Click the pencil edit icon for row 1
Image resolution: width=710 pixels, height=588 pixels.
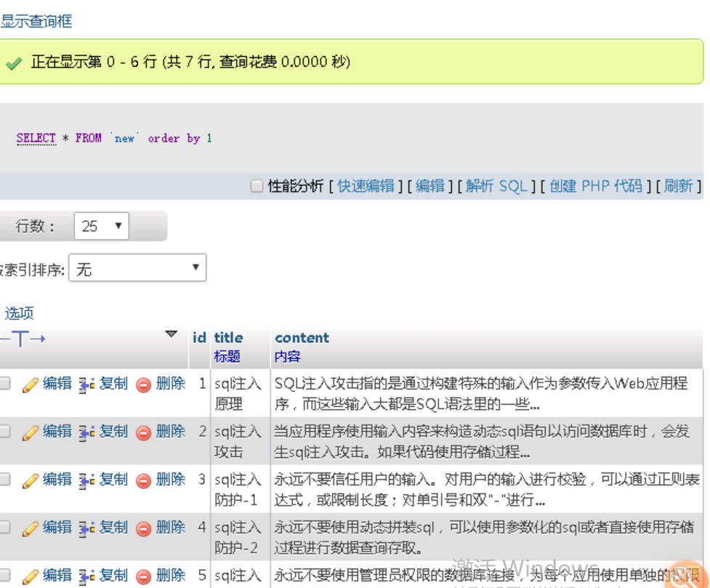30,385
